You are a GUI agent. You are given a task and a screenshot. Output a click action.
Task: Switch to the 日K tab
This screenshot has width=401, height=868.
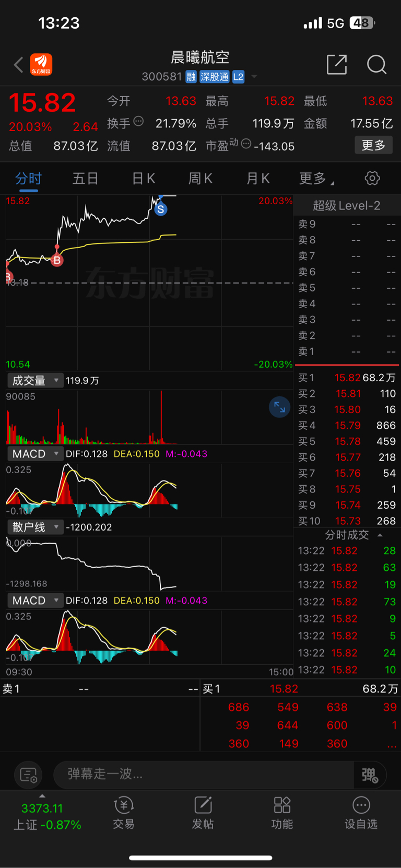(x=144, y=179)
